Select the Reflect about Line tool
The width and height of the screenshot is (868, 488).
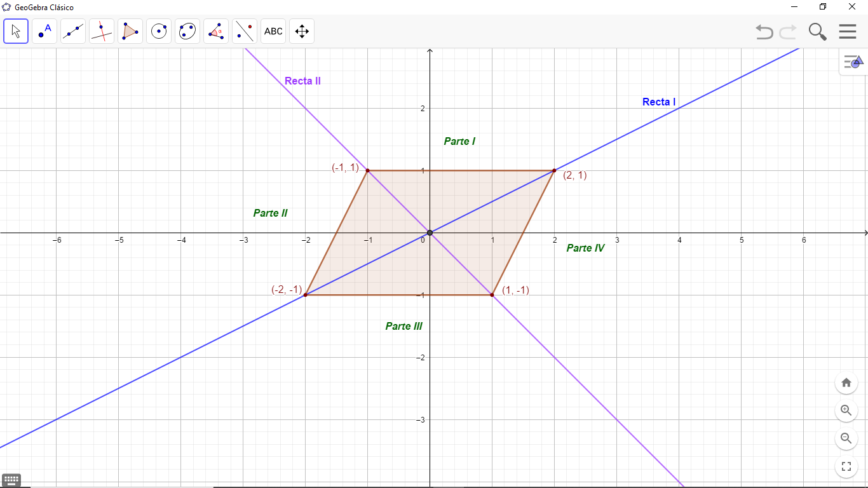pos(245,31)
